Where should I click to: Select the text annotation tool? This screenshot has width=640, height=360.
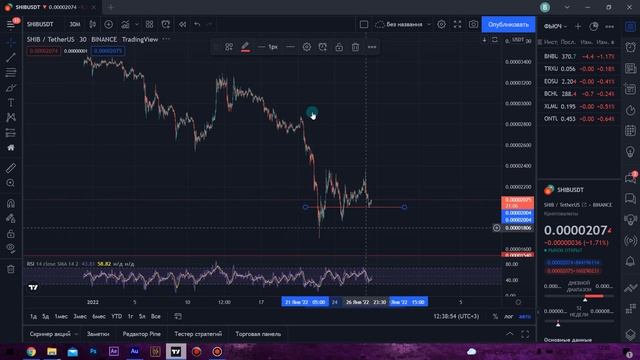11,102
